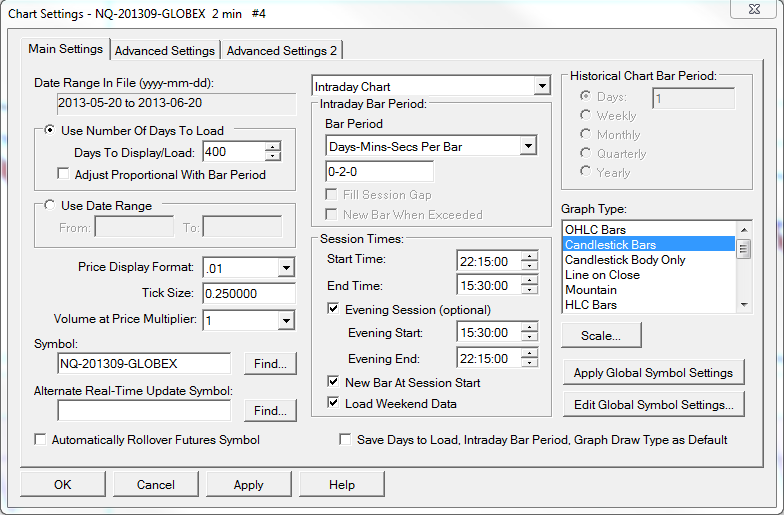Select the Main Settings tab

[66, 49]
